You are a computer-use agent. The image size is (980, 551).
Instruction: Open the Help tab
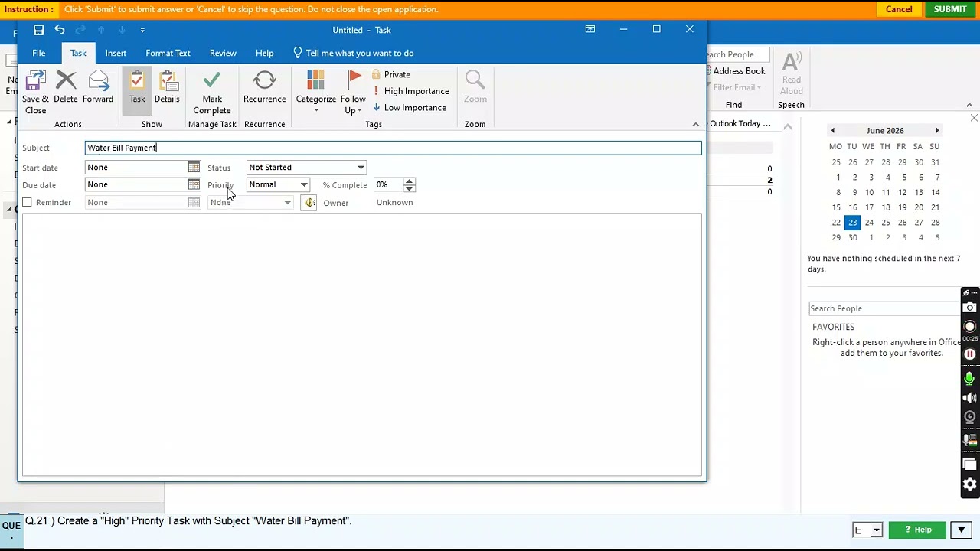pos(265,53)
